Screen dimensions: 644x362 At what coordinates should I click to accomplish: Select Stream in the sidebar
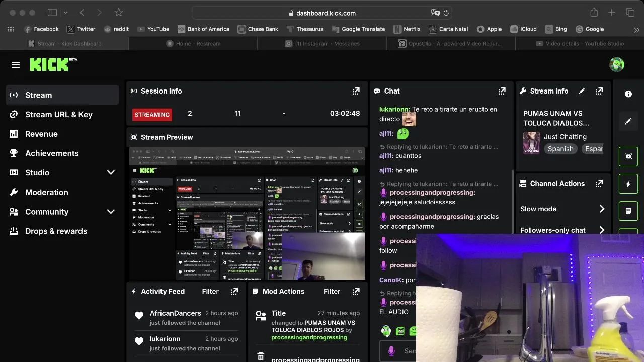tap(62, 95)
